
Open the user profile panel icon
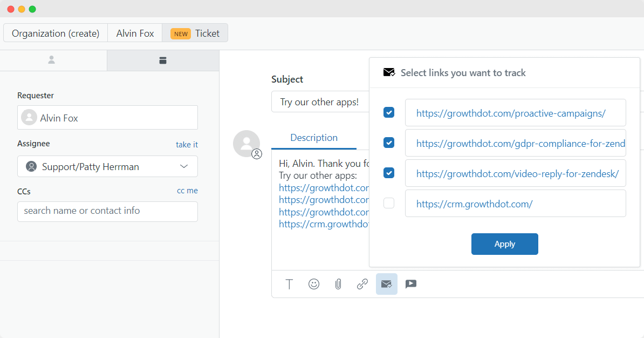tap(51, 60)
